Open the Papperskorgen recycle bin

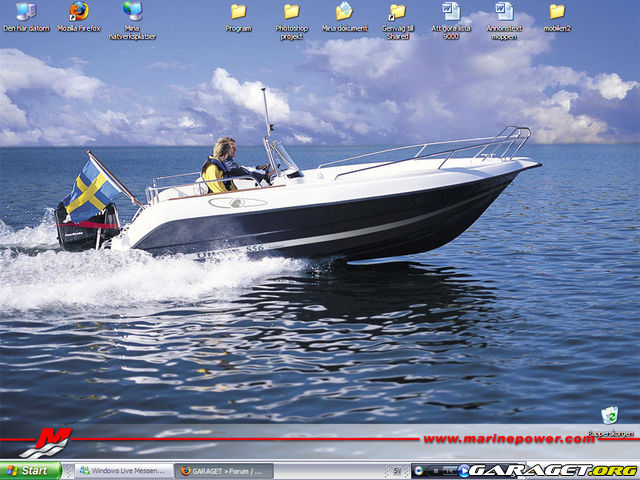609,415
